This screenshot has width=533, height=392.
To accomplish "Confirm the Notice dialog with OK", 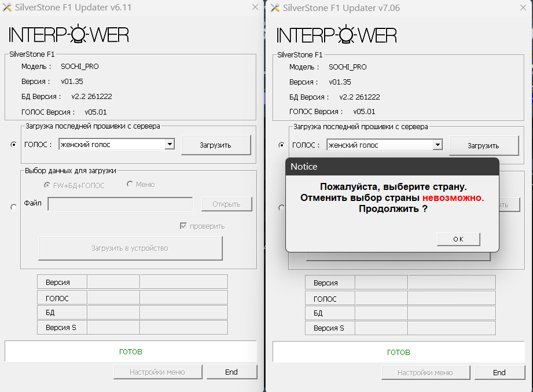I will (458, 239).
